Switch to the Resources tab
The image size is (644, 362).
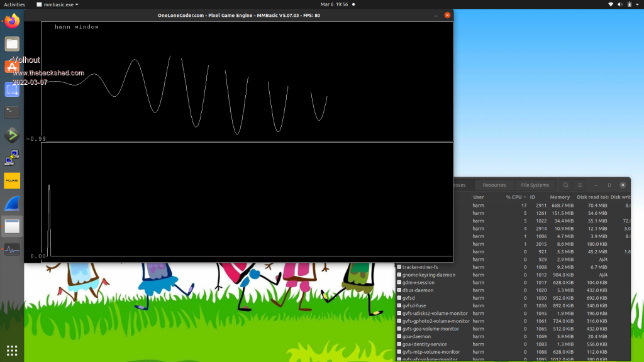point(494,185)
